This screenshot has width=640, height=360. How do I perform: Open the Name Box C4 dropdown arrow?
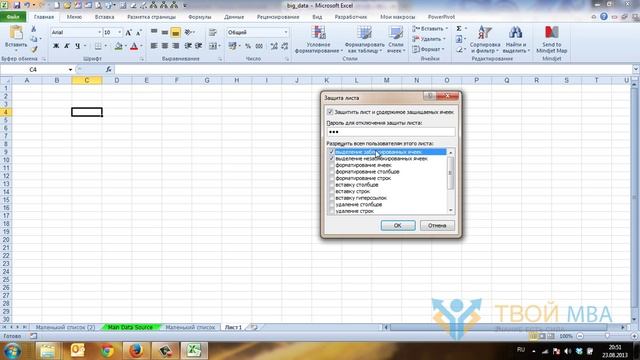pyautogui.click(x=70, y=69)
